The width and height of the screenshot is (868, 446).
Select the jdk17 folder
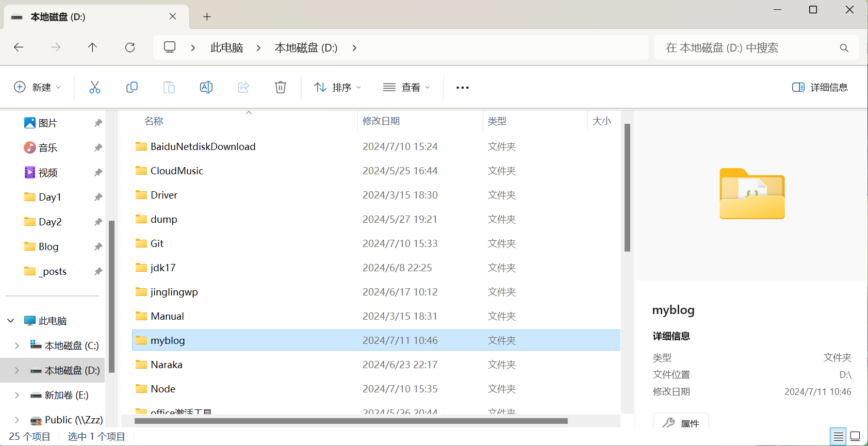coord(376,268)
